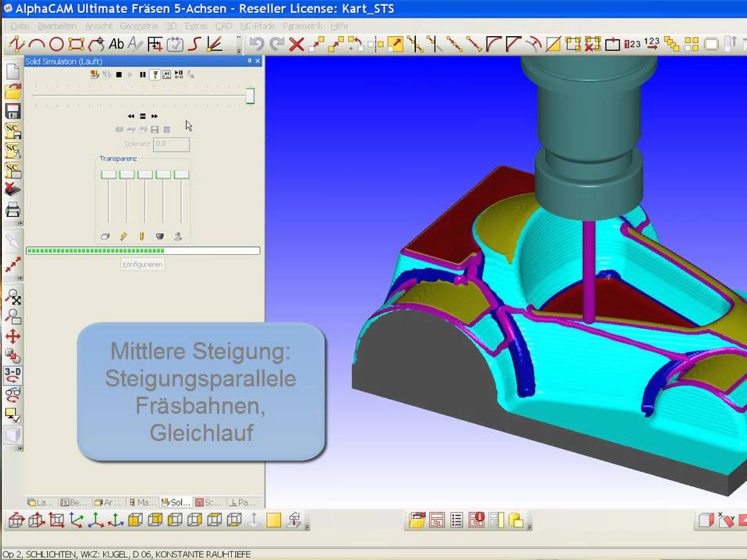Stop the solid simulation

[118, 75]
